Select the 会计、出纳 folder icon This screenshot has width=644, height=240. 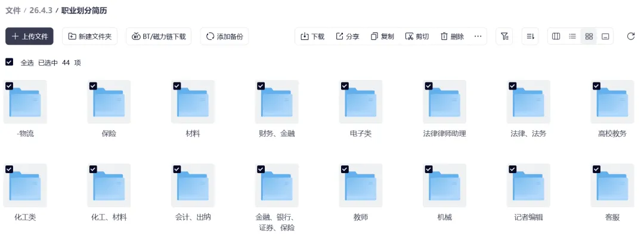click(193, 186)
